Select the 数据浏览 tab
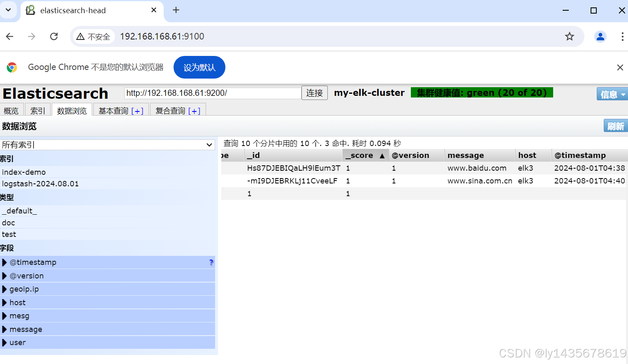Screen dimensions: 628x364 (x=72, y=111)
